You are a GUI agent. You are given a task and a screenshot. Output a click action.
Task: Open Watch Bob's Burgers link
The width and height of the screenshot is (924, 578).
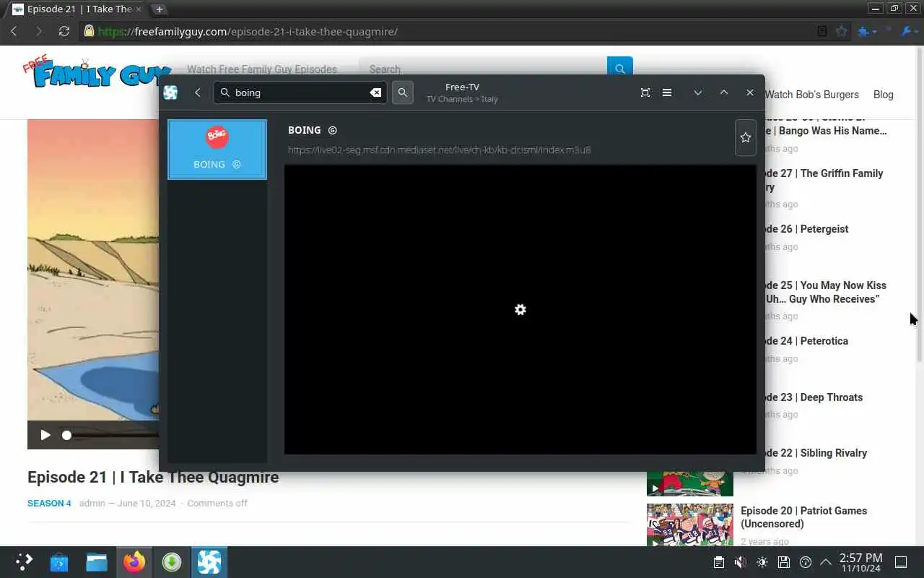coord(811,95)
